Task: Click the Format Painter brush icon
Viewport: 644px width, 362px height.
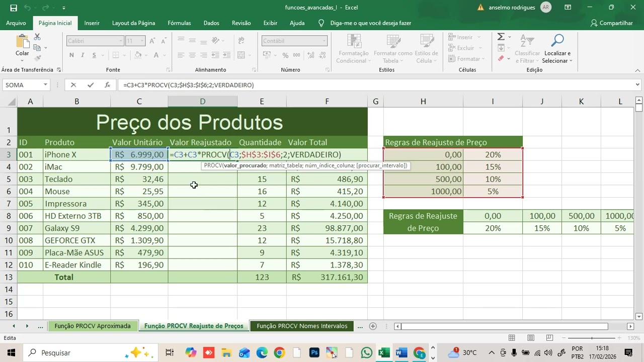Action: point(37,58)
